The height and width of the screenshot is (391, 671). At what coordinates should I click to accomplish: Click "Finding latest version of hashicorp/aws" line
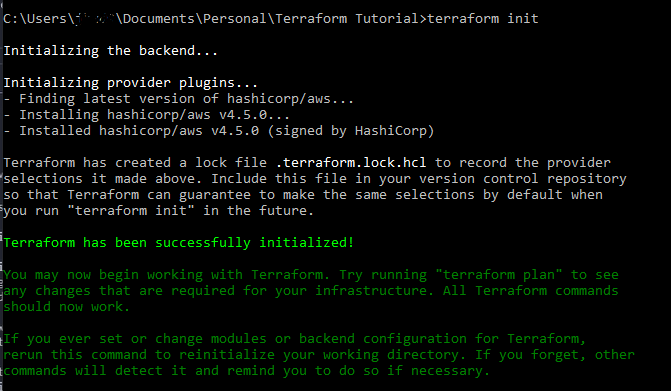coord(179,99)
